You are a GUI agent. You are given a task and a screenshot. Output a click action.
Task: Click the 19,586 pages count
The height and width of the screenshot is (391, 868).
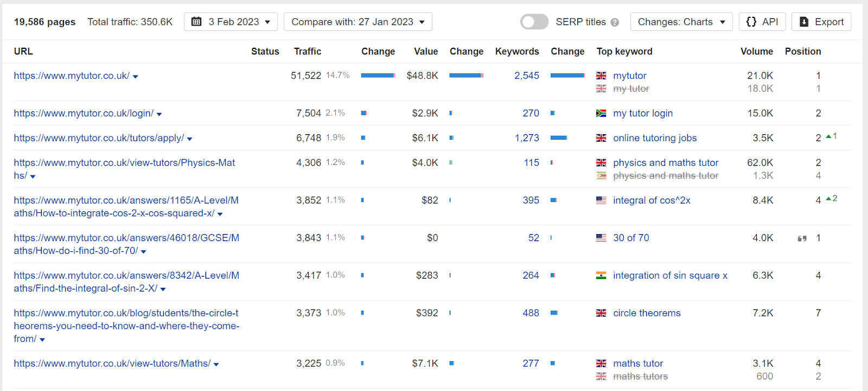pos(44,22)
